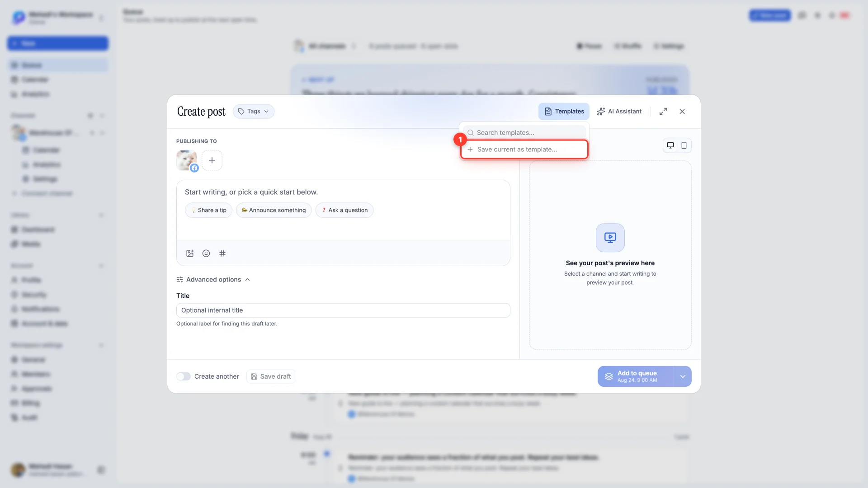The height and width of the screenshot is (488, 868).
Task: Click the Save draft button
Action: 271,376
